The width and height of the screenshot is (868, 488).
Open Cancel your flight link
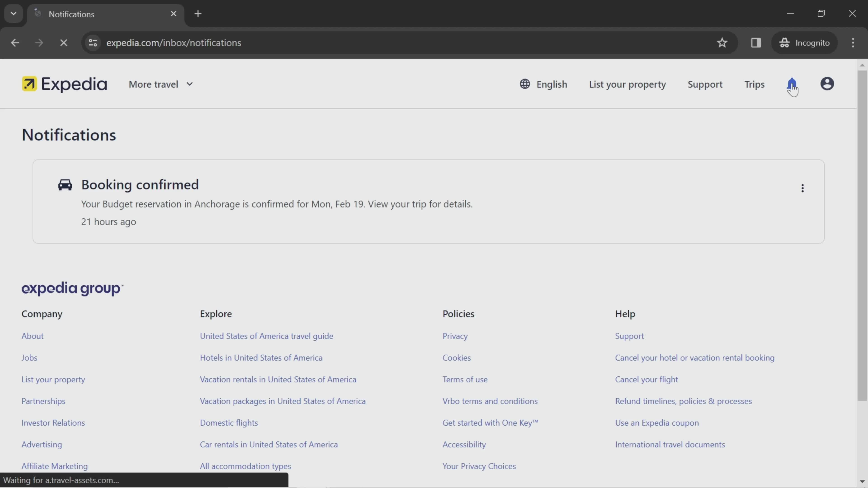pyautogui.click(x=646, y=379)
